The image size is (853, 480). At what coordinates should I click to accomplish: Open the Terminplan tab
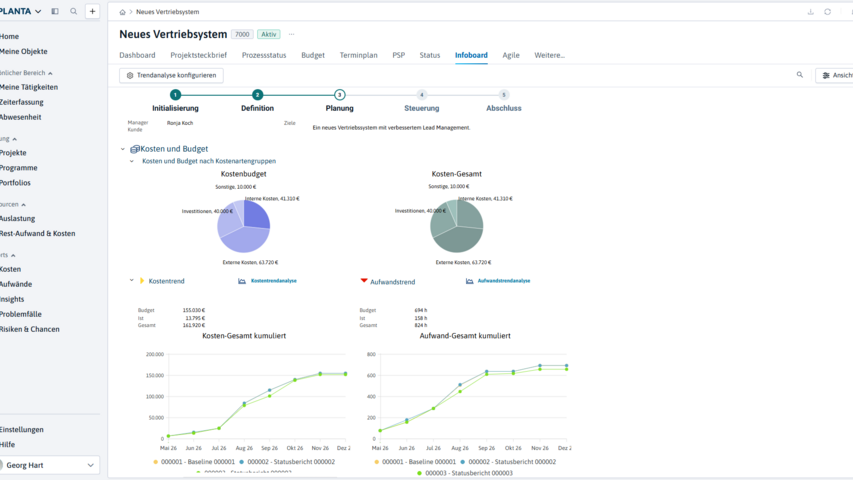pos(358,55)
